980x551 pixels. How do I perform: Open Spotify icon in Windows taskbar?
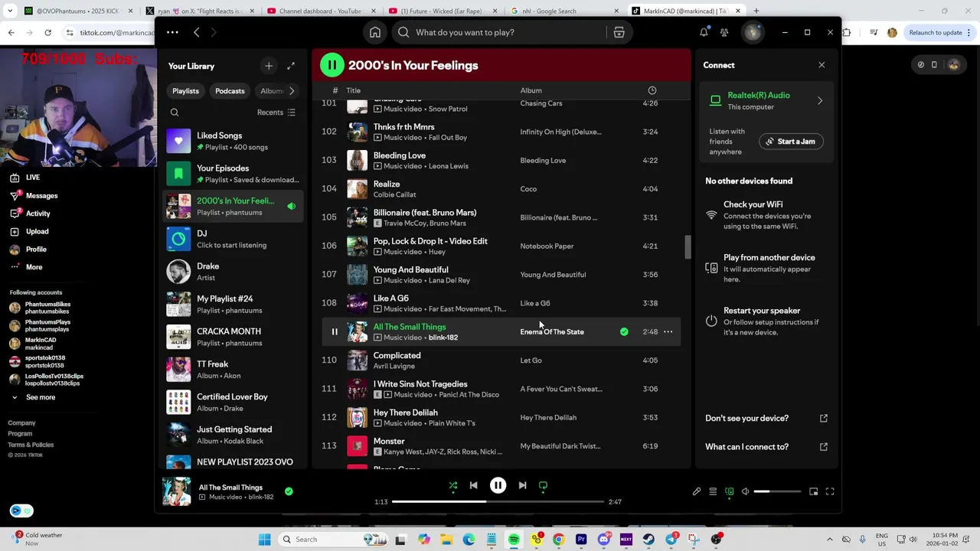coord(514,540)
